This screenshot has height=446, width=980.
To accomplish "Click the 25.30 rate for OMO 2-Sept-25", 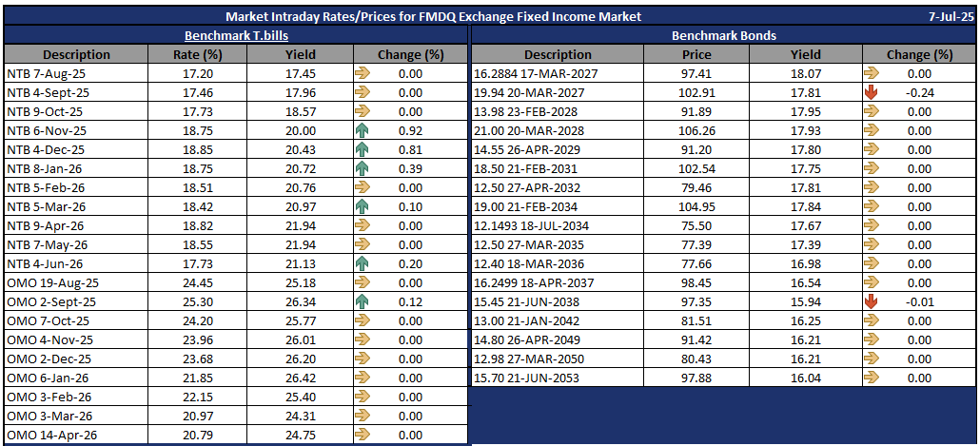I will pyautogui.click(x=198, y=301).
